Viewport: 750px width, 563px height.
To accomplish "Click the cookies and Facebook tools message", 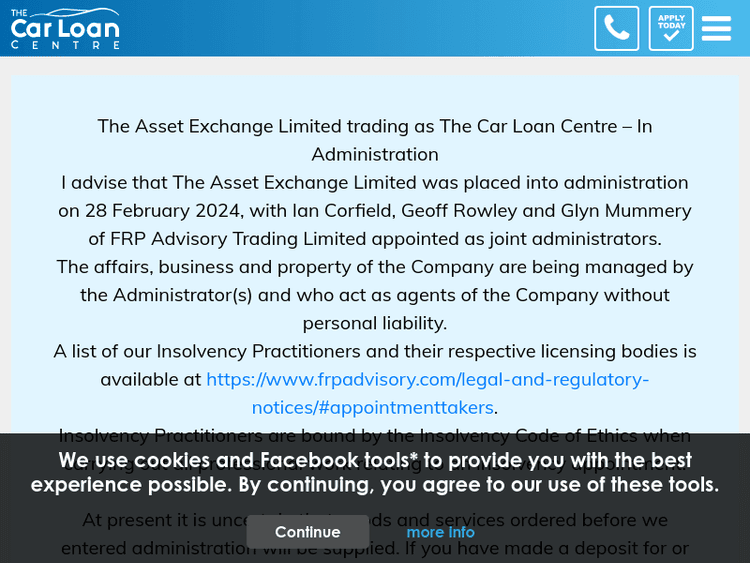I will click(x=375, y=472).
